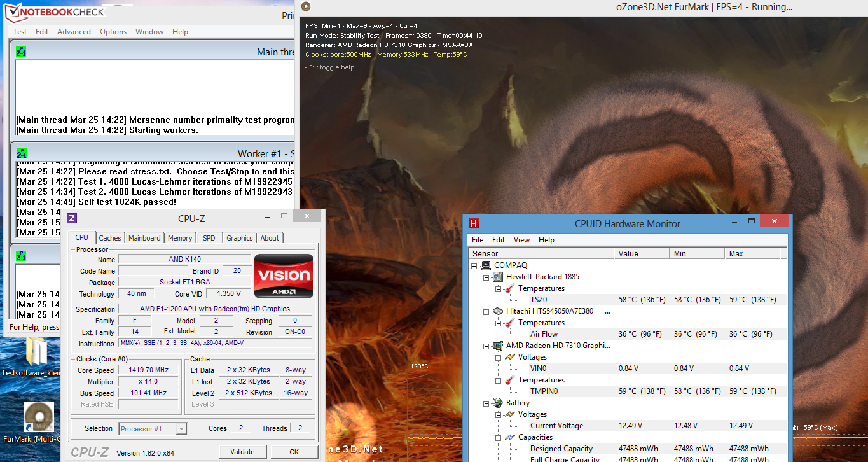Click the Bus Speed value 101.41 MHz

point(149,393)
